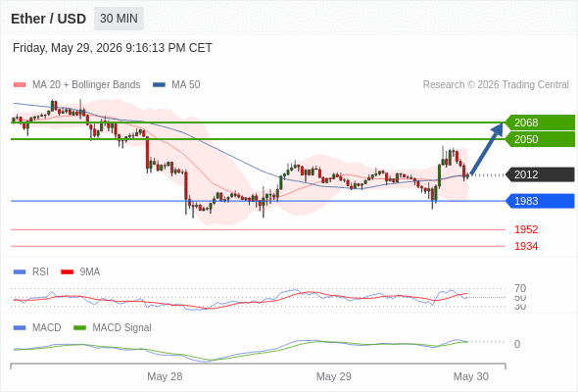The height and width of the screenshot is (392, 578).
Task: Click the RSI legend color swatch
Action: (20, 272)
